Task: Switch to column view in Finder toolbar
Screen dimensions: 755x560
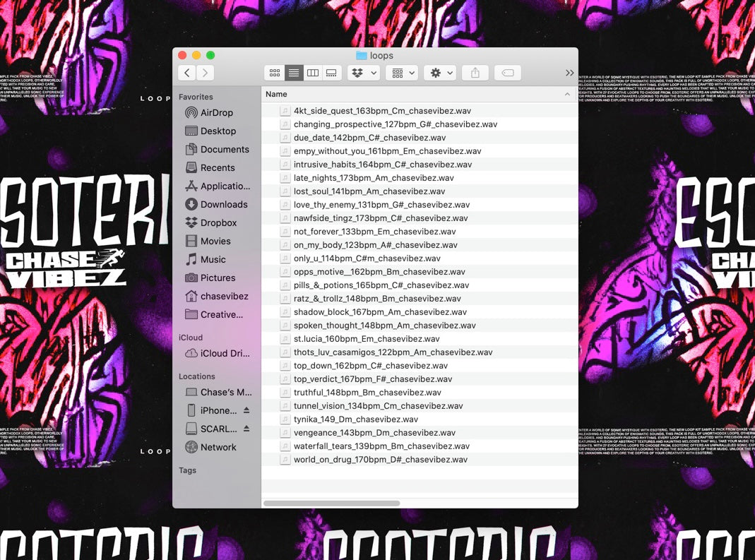Action: coord(312,73)
